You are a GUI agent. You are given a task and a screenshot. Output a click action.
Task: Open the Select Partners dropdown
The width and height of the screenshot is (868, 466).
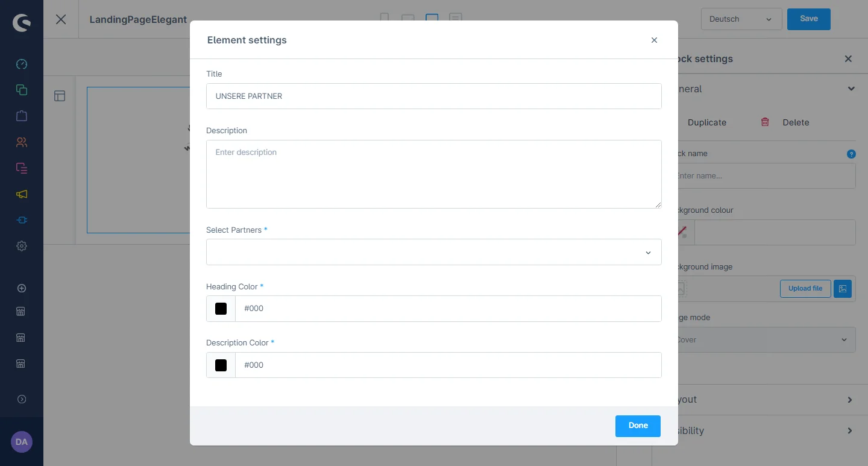coord(433,252)
